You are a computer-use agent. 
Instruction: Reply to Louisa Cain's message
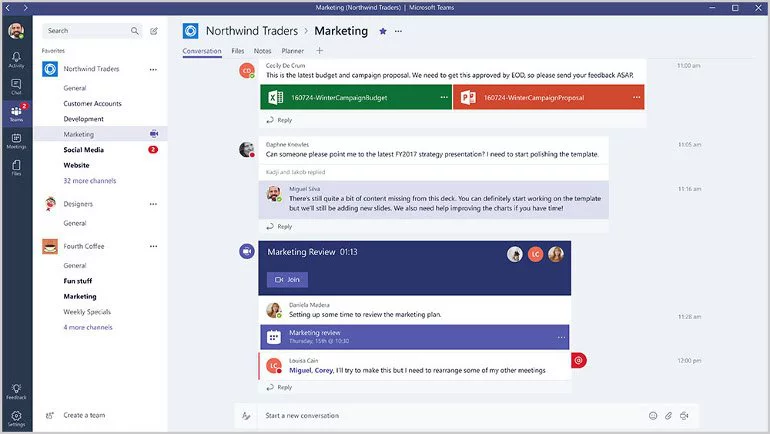point(279,387)
